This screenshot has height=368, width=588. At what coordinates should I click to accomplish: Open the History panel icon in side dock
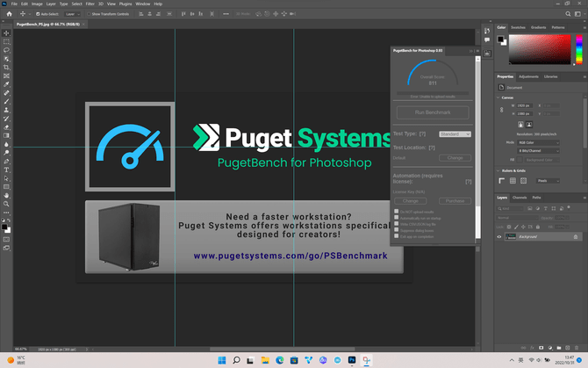click(487, 31)
